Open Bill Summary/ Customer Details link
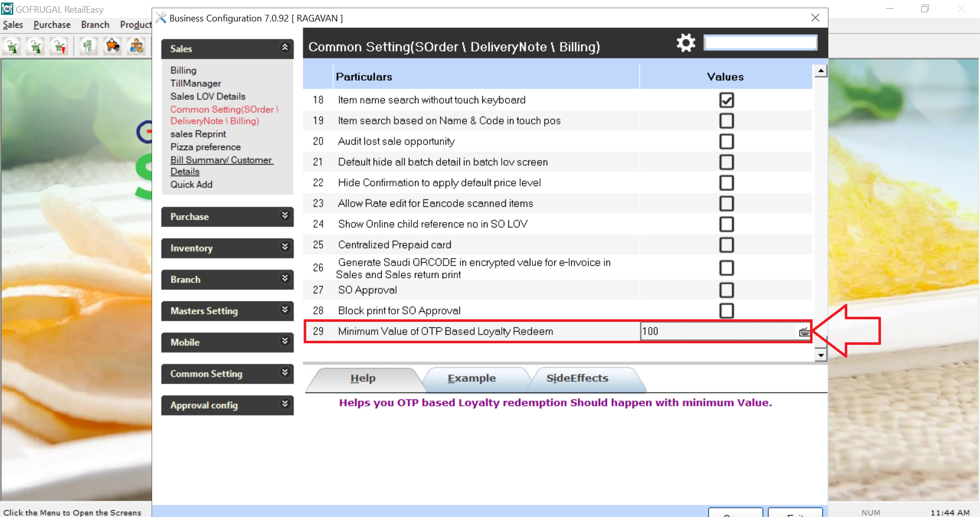This screenshot has height=517, width=980. [222, 166]
